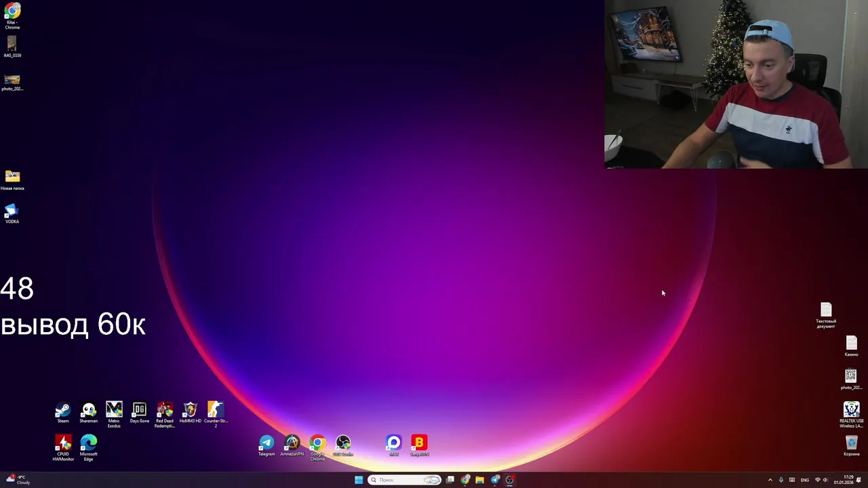Screen dimensions: 868x488
Task: Select the VanyaVPN desktop shortcut
Action: (419, 446)
